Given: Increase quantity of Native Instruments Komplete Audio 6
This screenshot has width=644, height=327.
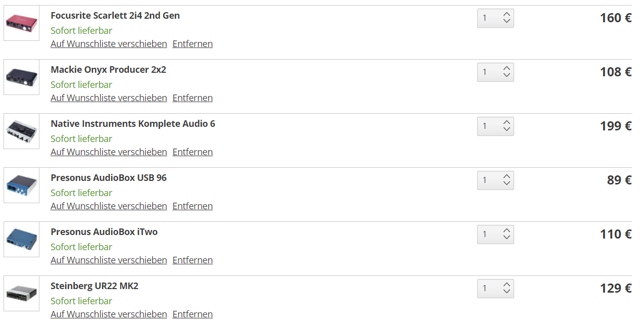Looking at the screenshot, I should [x=507, y=122].
